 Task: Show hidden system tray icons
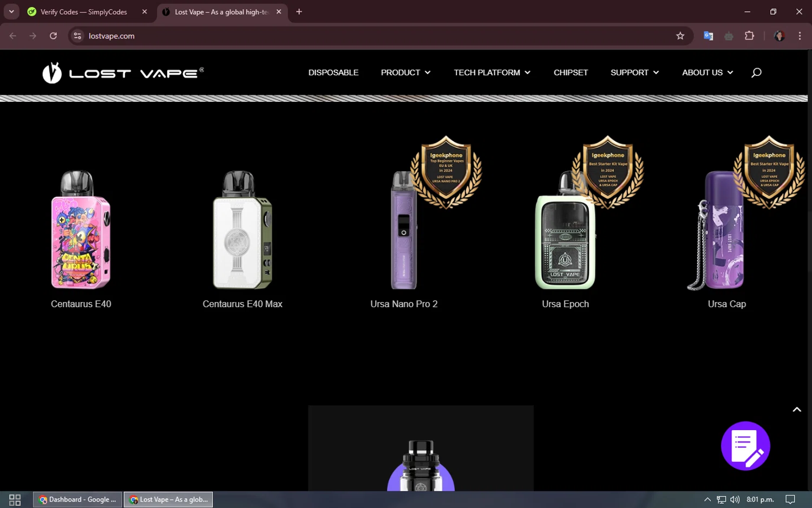tap(707, 499)
